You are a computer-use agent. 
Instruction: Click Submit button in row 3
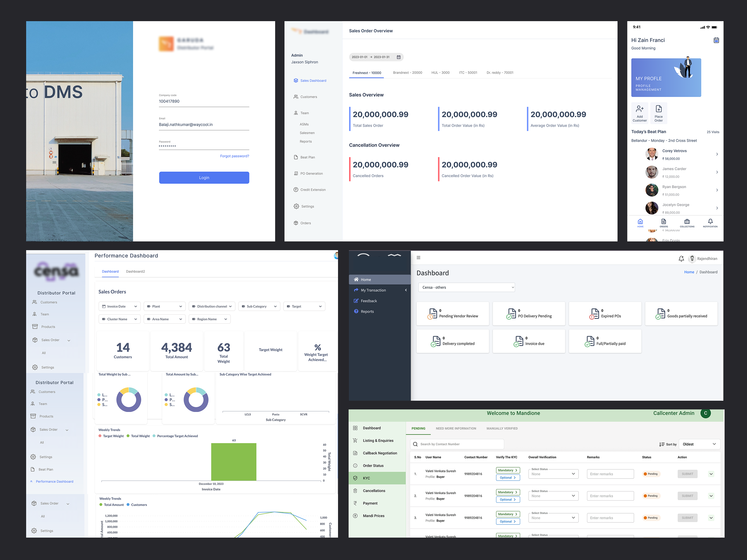tap(687, 518)
